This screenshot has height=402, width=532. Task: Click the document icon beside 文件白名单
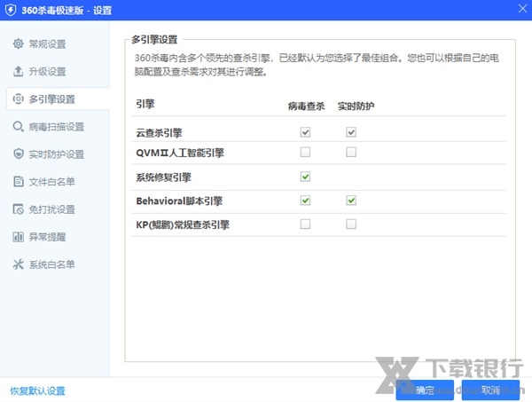pos(18,182)
